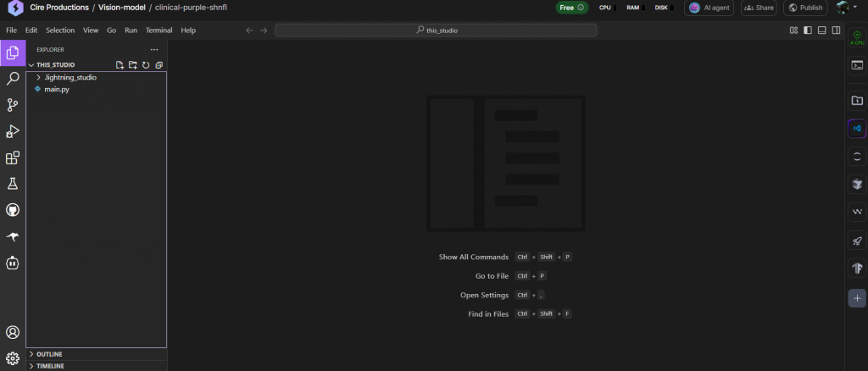Click the Share button
The image size is (868, 371).
point(759,8)
